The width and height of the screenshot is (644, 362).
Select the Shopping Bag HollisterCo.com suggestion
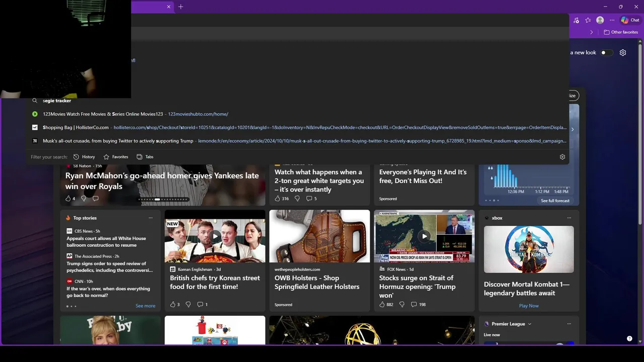(297, 128)
